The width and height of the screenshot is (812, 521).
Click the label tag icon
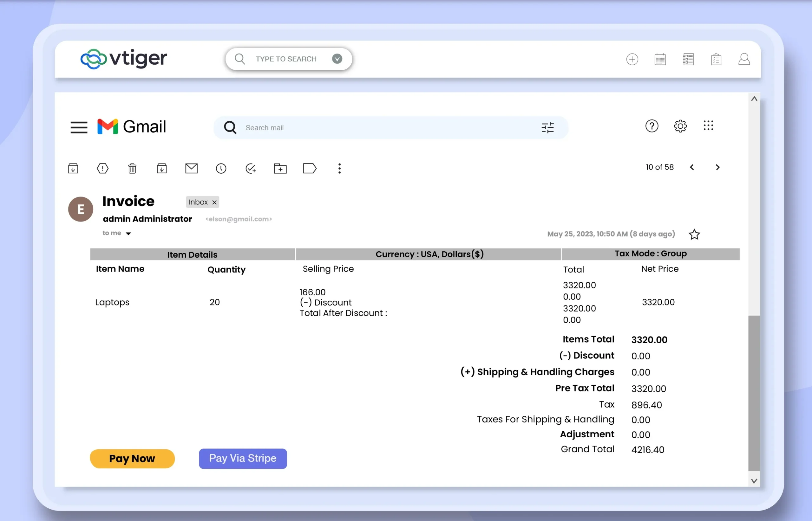pyautogui.click(x=310, y=168)
